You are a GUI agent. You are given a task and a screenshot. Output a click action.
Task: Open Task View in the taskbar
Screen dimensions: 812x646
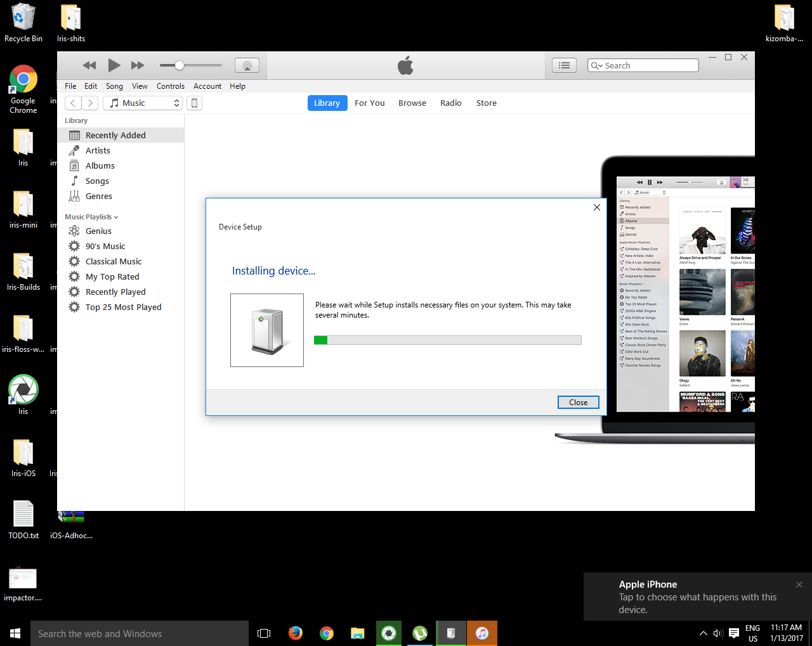click(x=264, y=633)
